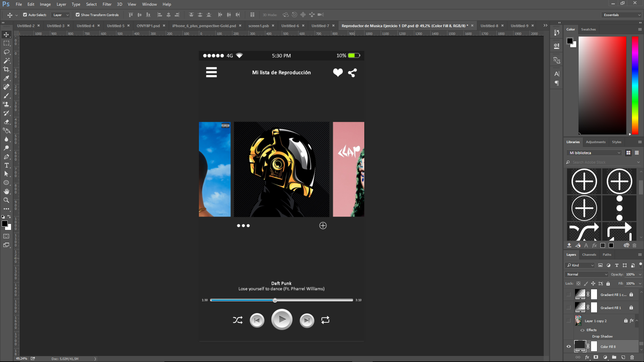
Task: Switch to the Swatches tab
Action: 588,29
